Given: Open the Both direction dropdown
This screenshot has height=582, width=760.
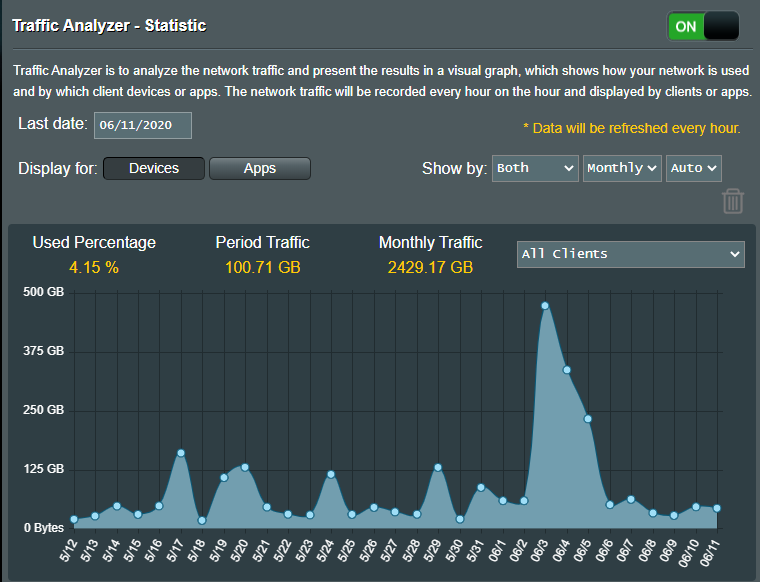Looking at the screenshot, I should [x=535, y=168].
